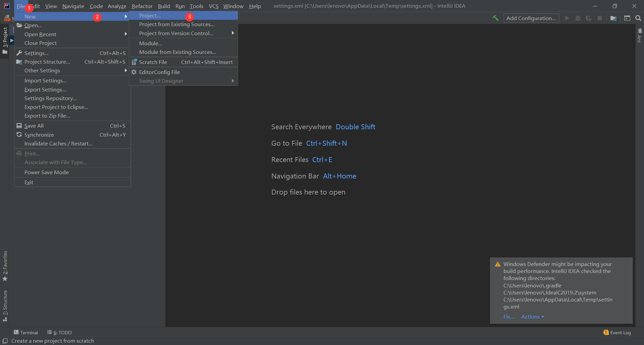Click the 'Drop files here to open' text

(x=308, y=192)
